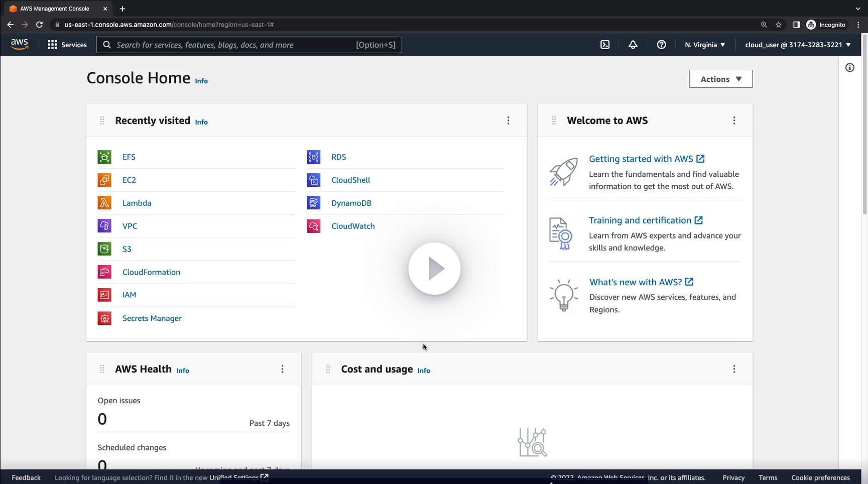The height and width of the screenshot is (484, 868).
Task: Open the CloudShell terminal icon in header
Action: coord(605,45)
